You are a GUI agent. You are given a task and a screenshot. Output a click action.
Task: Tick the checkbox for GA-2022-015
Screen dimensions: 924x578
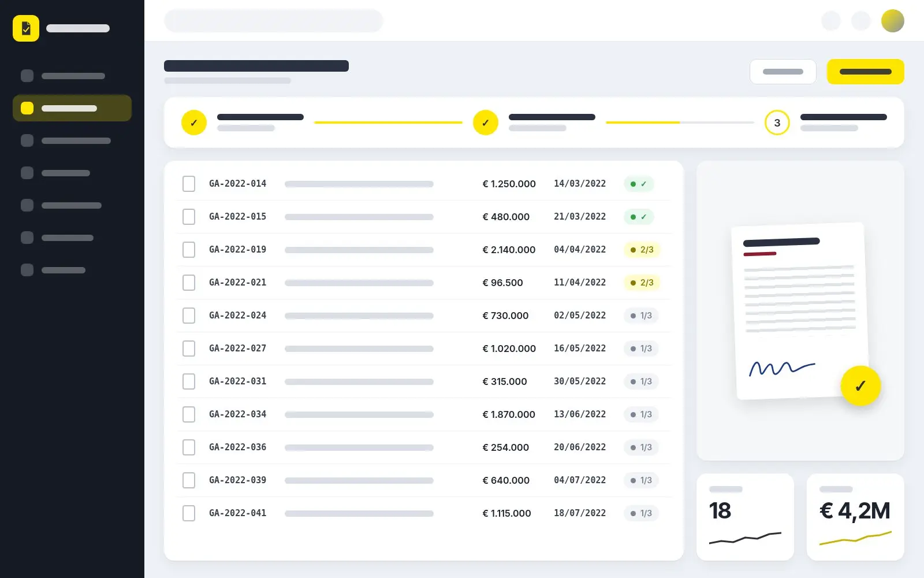[x=189, y=217]
